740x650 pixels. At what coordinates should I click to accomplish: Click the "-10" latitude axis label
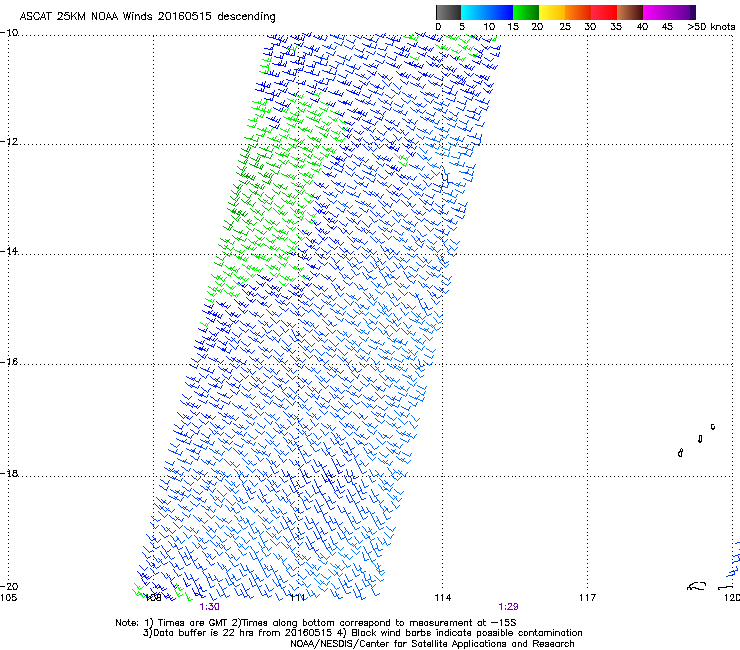coord(9,33)
